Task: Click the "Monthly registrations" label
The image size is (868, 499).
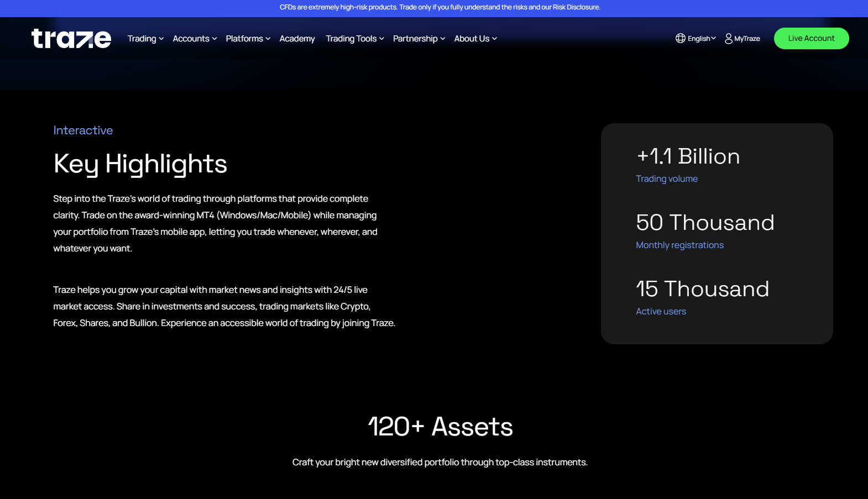Action: click(679, 245)
